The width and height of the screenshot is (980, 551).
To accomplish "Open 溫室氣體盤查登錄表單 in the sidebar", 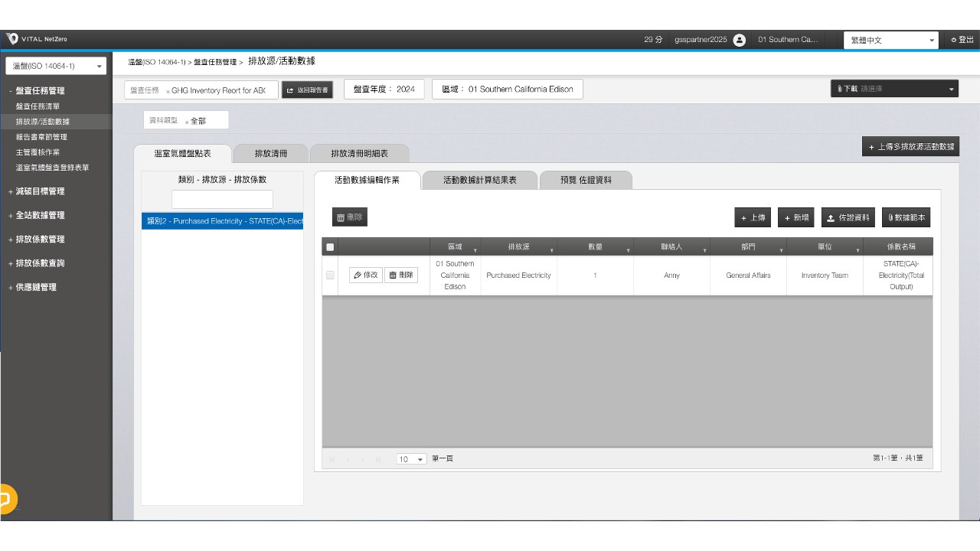I will (52, 168).
